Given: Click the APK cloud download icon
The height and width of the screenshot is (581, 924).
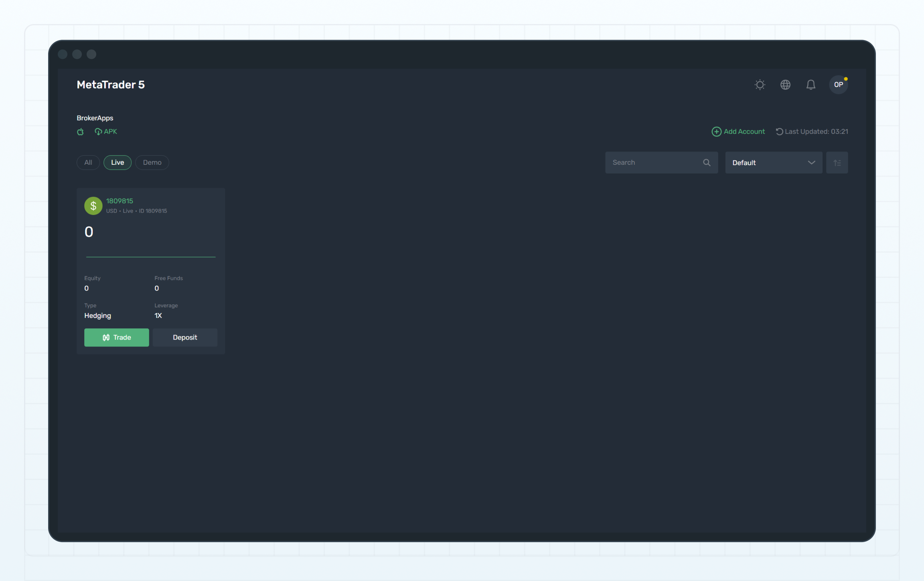Looking at the screenshot, I should (98, 132).
